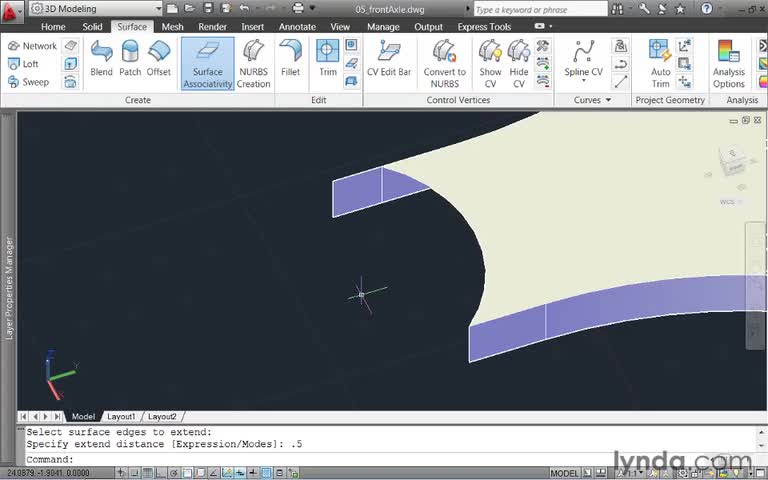Image resolution: width=768 pixels, height=480 pixels.
Task: Open the AutoCAD application menu button
Action: 12,11
